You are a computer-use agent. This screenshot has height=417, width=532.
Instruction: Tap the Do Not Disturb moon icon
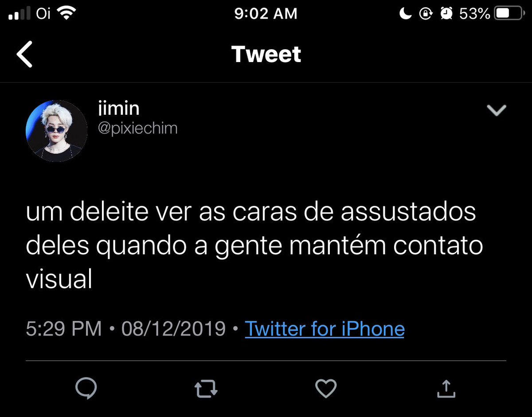pyautogui.click(x=405, y=14)
